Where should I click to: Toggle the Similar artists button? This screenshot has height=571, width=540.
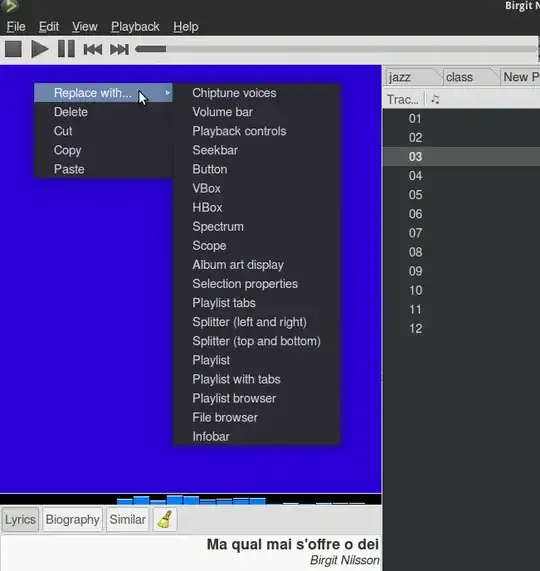click(x=127, y=519)
